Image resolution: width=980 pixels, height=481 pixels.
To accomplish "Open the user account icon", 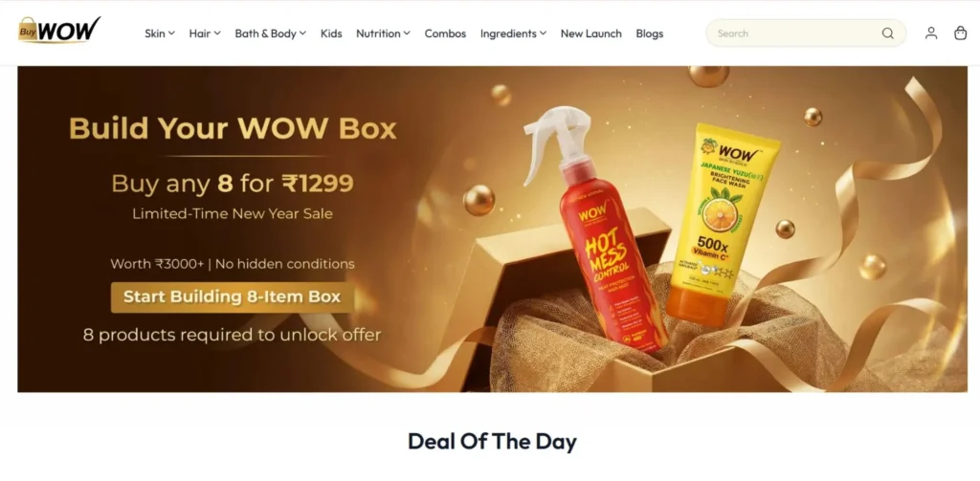I will [931, 33].
